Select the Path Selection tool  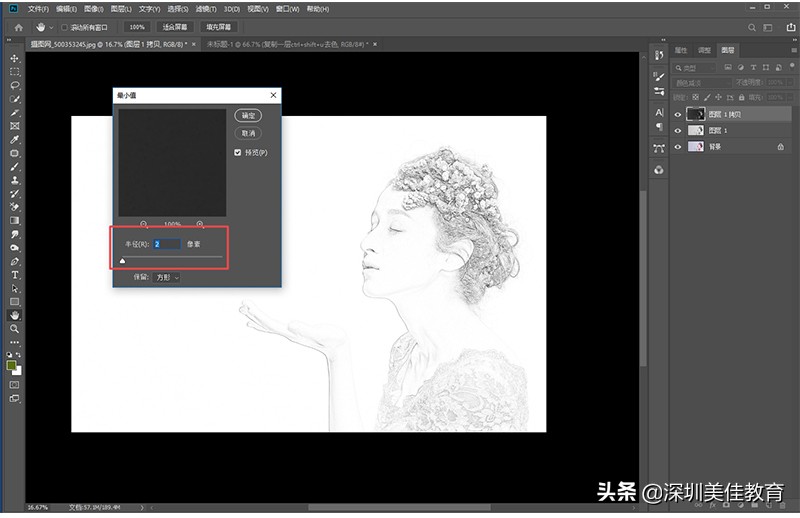click(x=14, y=288)
